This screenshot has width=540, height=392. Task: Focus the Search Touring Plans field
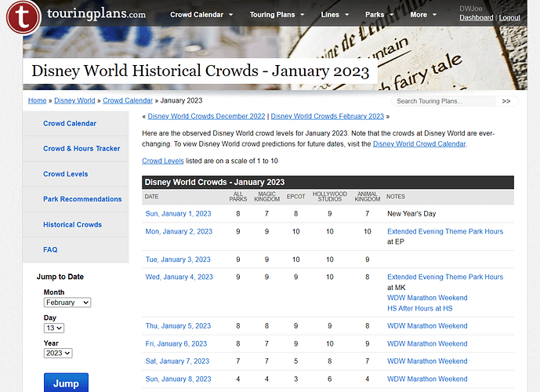[444, 101]
